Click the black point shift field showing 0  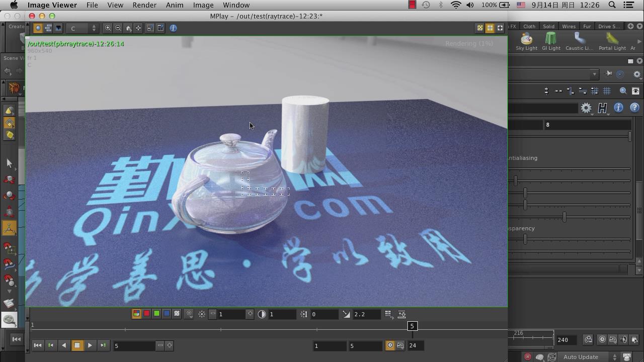click(x=325, y=314)
